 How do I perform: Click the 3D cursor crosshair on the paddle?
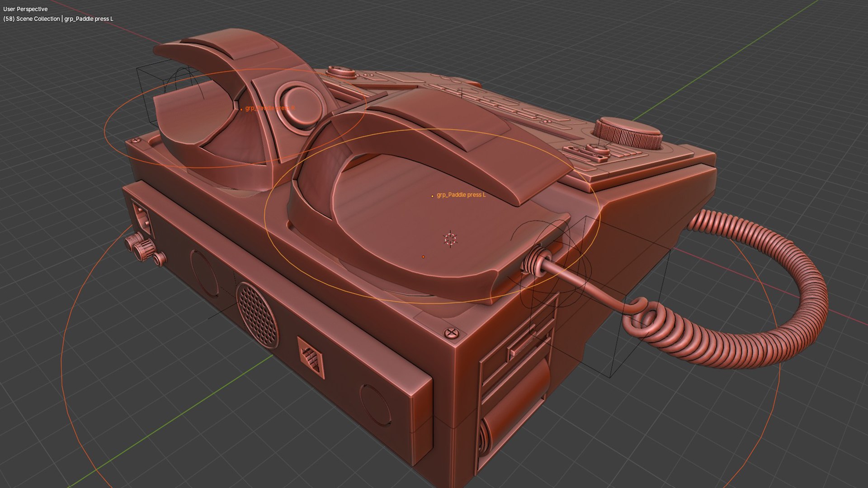tap(450, 239)
